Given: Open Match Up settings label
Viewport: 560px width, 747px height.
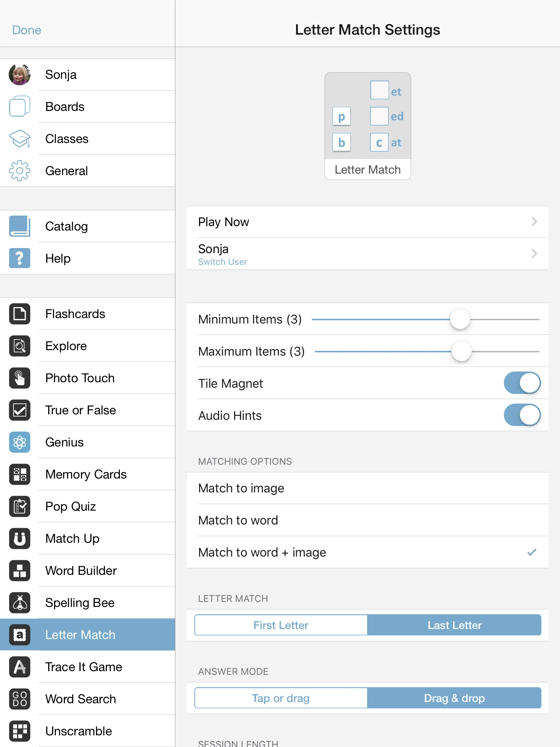Looking at the screenshot, I should click(73, 538).
